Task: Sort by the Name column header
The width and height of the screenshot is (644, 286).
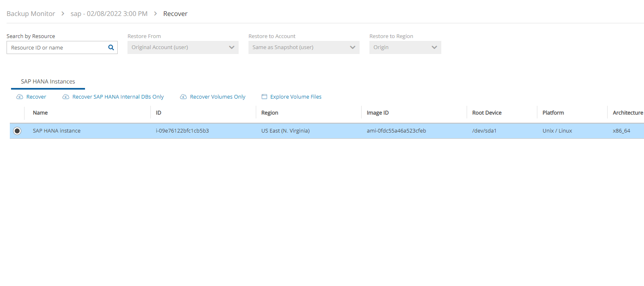Action: [40, 113]
